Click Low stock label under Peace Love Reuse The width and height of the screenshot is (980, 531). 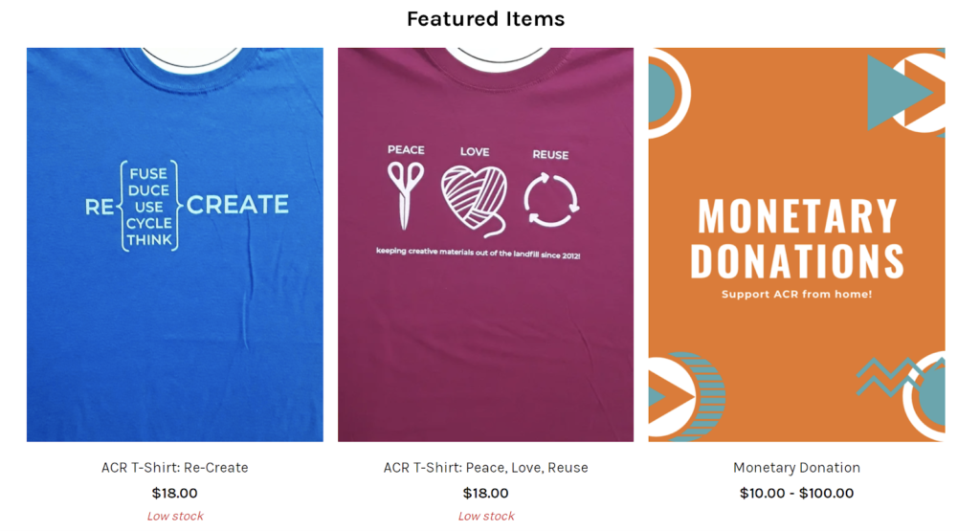(486, 516)
